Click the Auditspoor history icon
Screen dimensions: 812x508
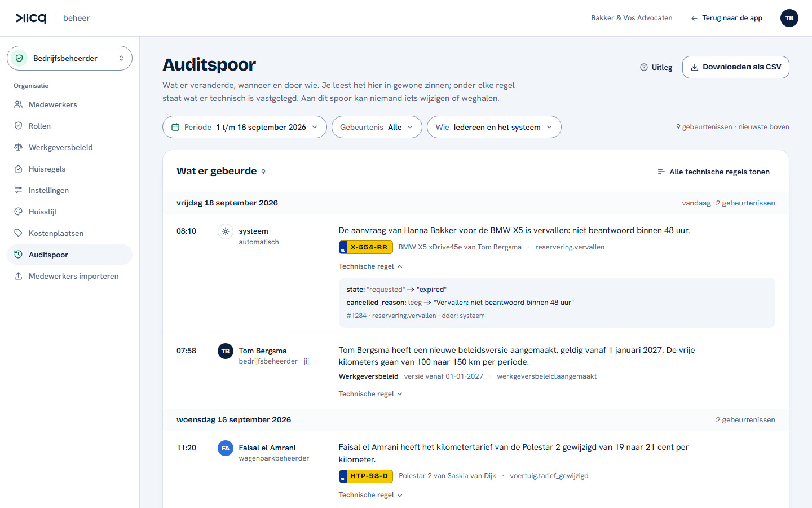[x=19, y=255]
